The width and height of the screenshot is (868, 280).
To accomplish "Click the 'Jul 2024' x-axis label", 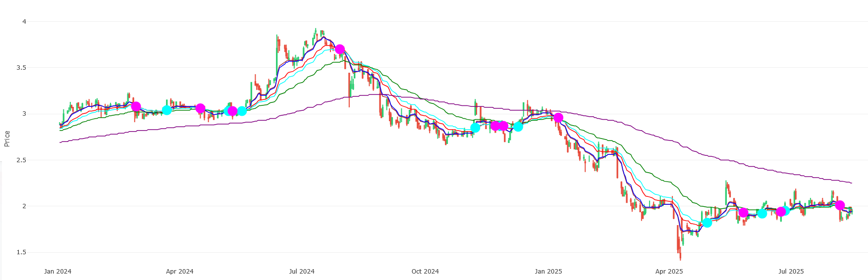I will pos(302,272).
